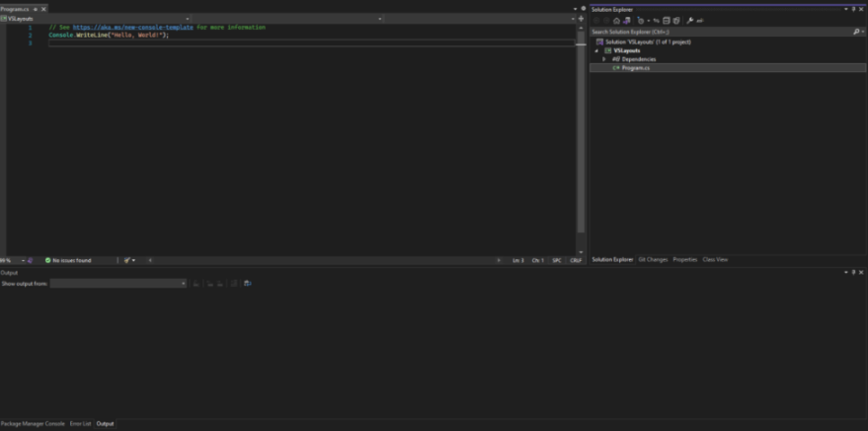
Task: Click the horizontal scroll left arrow
Action: click(150, 260)
